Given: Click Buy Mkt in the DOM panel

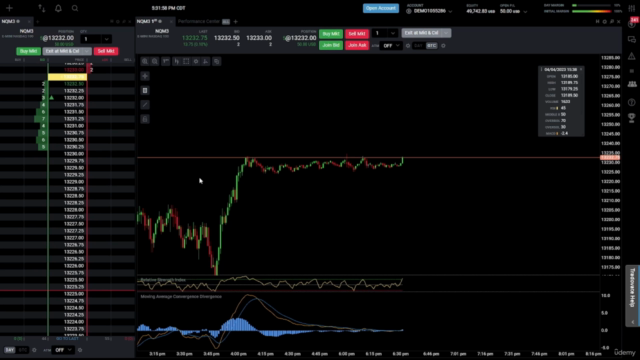Looking at the screenshot, I should (x=29, y=51).
